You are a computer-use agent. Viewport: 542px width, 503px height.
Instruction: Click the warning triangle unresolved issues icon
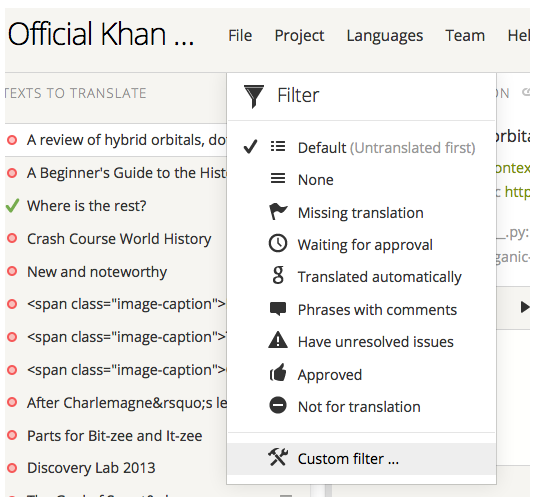[x=278, y=340]
